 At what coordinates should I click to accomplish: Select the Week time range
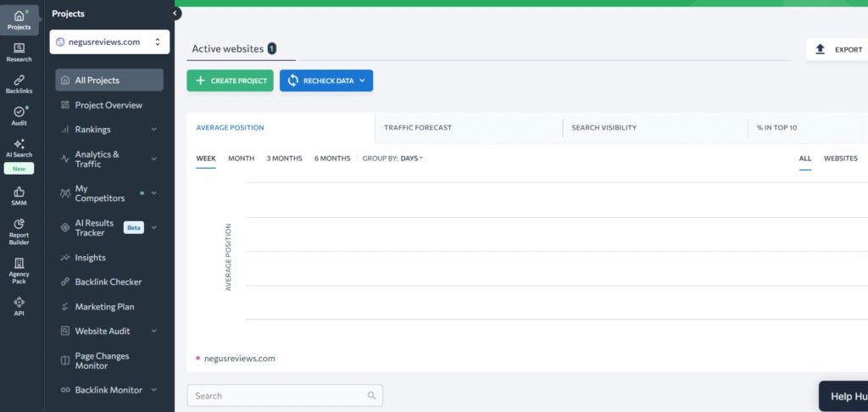pyautogui.click(x=206, y=159)
